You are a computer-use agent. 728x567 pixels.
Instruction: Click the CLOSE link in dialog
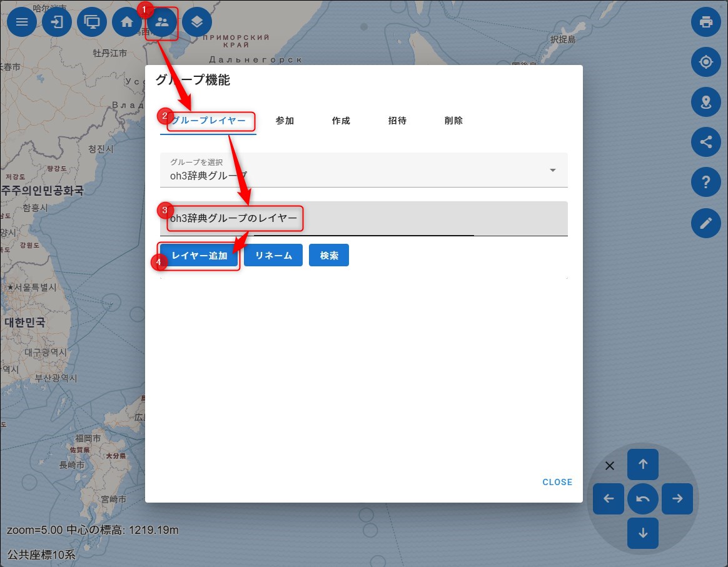click(557, 482)
